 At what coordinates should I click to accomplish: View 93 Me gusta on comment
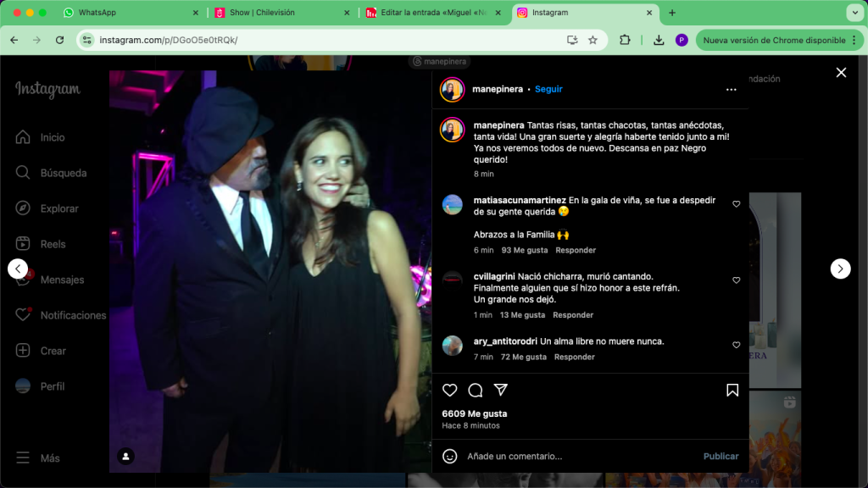pyautogui.click(x=524, y=250)
